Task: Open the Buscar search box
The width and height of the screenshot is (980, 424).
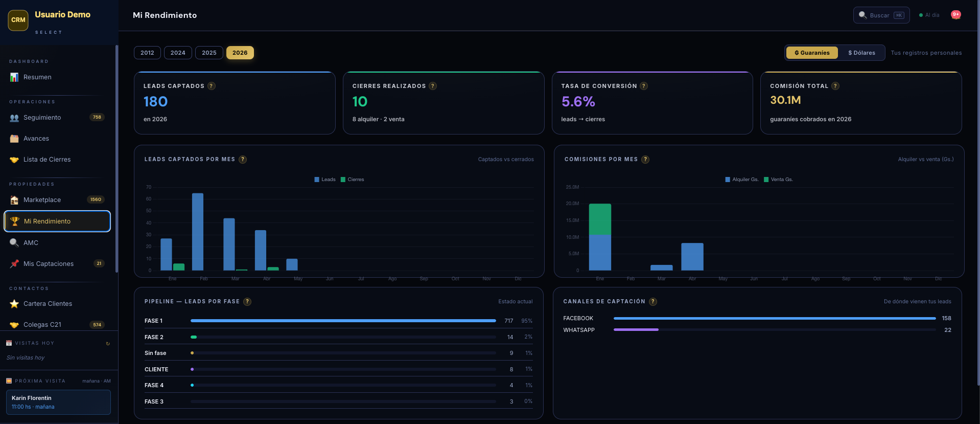Action: [x=881, y=15]
